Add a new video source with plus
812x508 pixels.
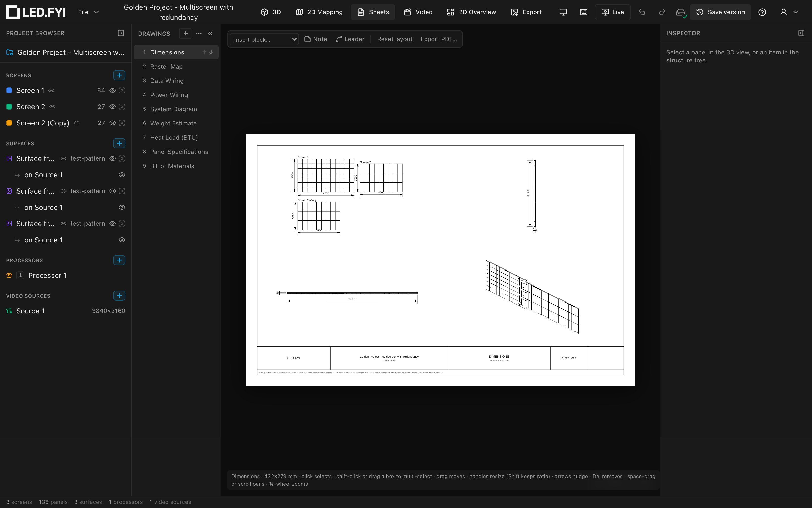pos(119,296)
